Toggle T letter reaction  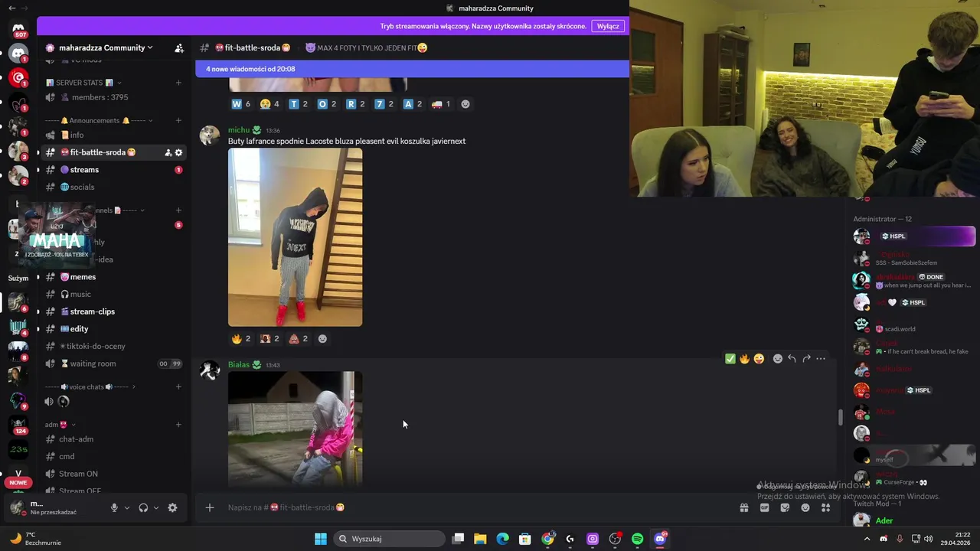click(299, 104)
